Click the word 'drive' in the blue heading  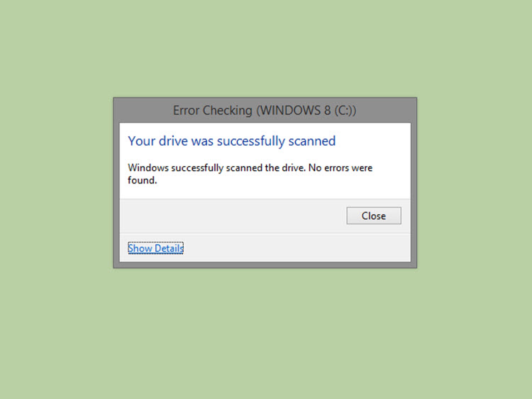[x=173, y=141]
